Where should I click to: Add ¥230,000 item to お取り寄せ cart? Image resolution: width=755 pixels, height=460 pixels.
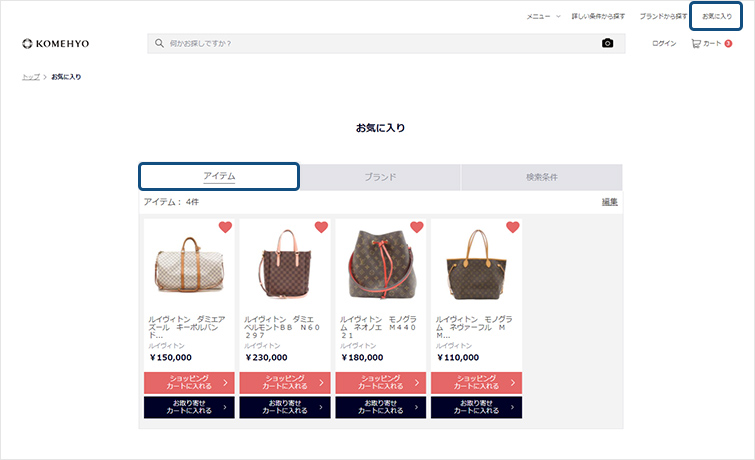[285, 407]
